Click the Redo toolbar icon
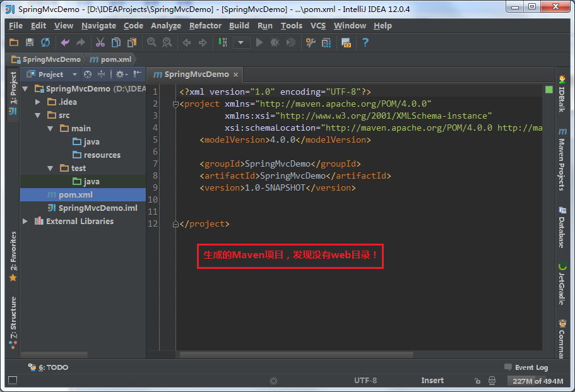Screen dimensions: 575x392 pyautogui.click(x=81, y=42)
